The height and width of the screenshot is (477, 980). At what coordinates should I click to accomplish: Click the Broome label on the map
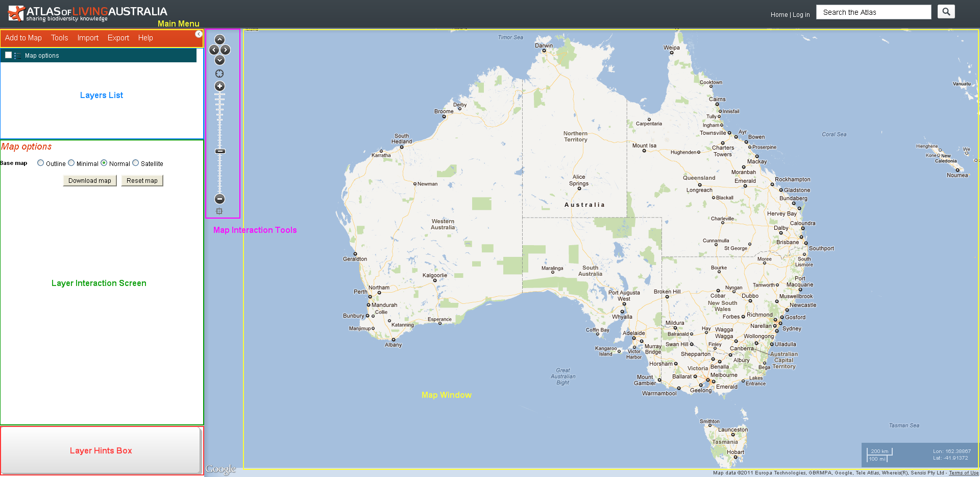pyautogui.click(x=444, y=111)
